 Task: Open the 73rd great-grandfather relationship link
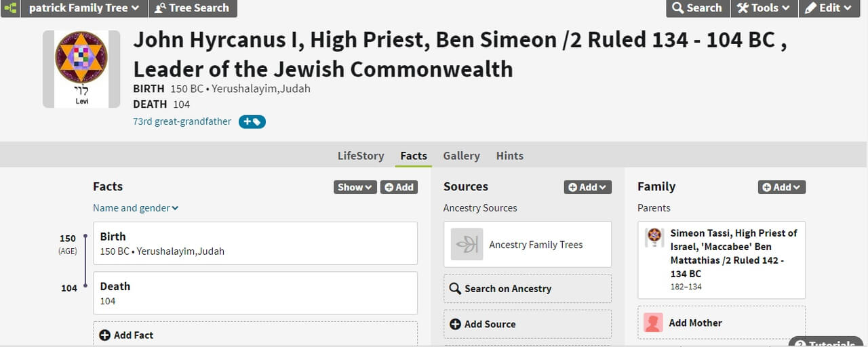point(182,122)
